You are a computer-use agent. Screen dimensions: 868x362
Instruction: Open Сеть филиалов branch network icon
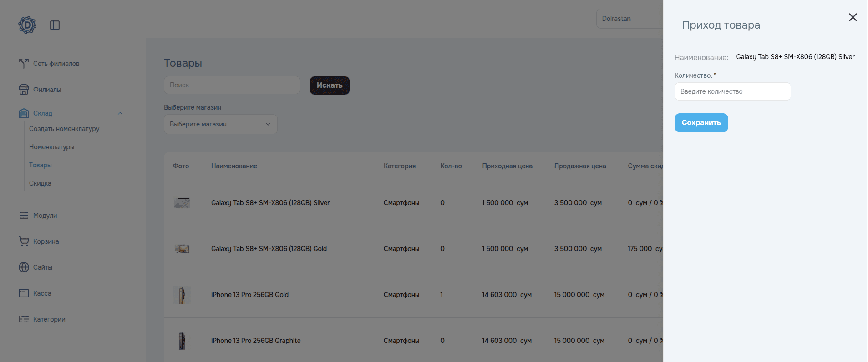point(24,64)
